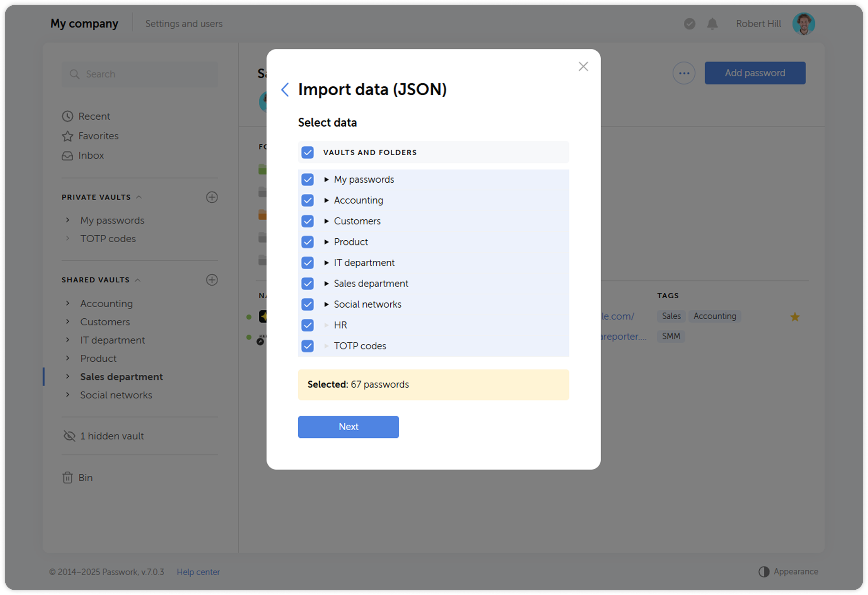Click the My company menu item
Screen dimensions: 868x595
click(84, 23)
